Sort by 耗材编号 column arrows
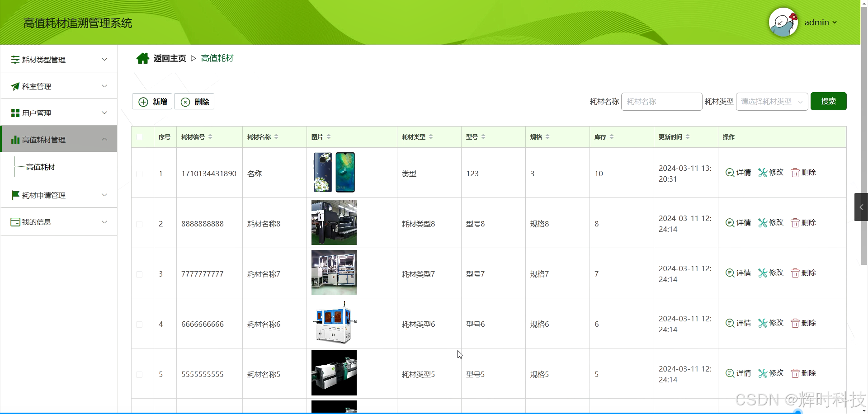Screen dimensions: 868x414 click(210, 137)
